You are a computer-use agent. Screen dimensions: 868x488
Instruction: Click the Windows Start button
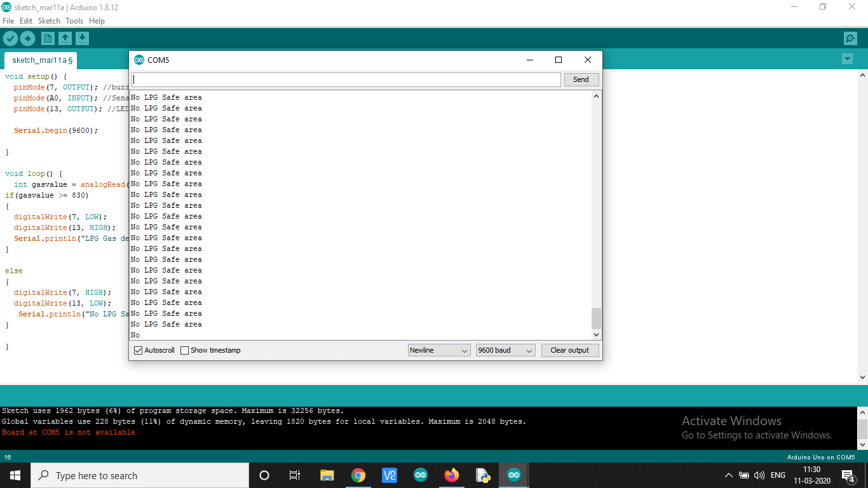[15, 475]
